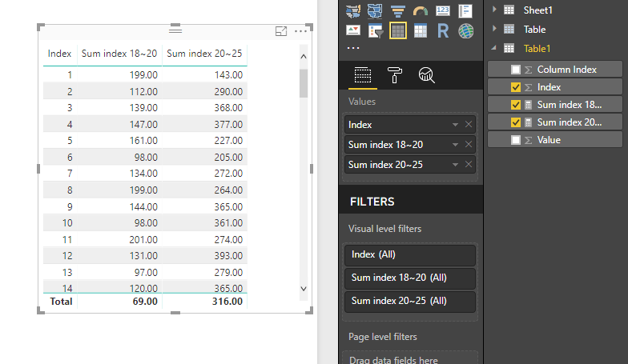Select the Filled map visualization
Screen dimensions: 628x364
[x=352, y=11]
